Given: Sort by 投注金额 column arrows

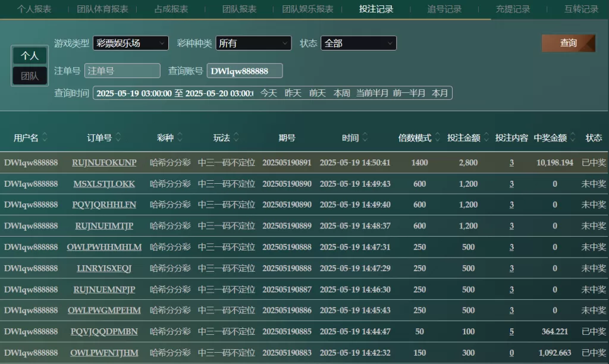Looking at the screenshot, I should point(486,137).
